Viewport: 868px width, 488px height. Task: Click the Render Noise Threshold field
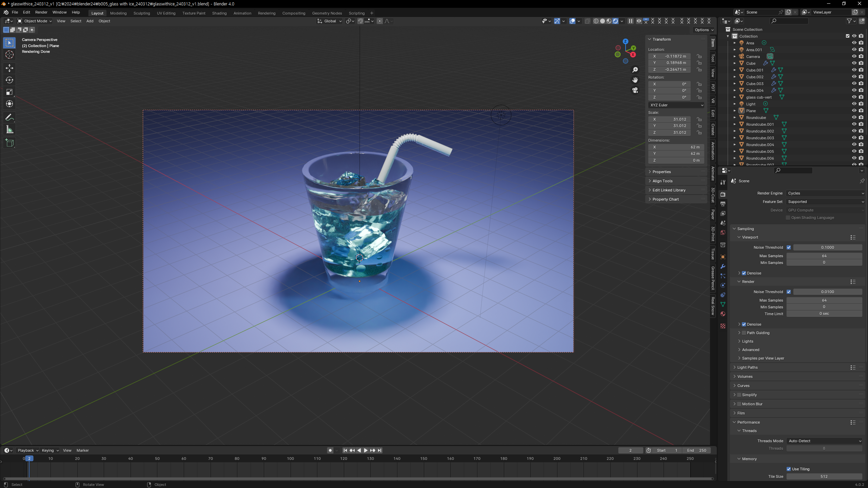pyautogui.click(x=827, y=292)
